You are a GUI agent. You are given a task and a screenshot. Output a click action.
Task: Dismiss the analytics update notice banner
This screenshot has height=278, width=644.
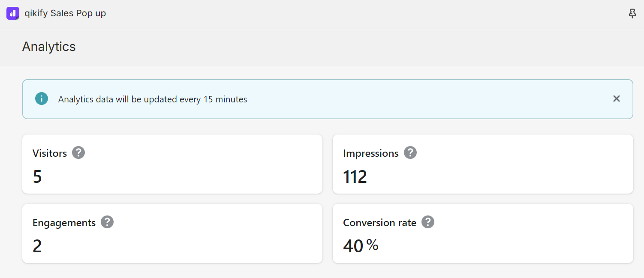617,99
